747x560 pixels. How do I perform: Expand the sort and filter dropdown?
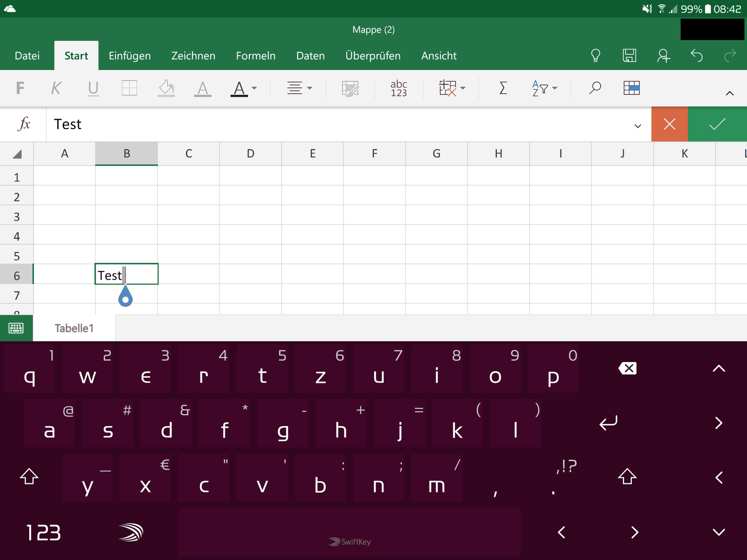pos(555,88)
